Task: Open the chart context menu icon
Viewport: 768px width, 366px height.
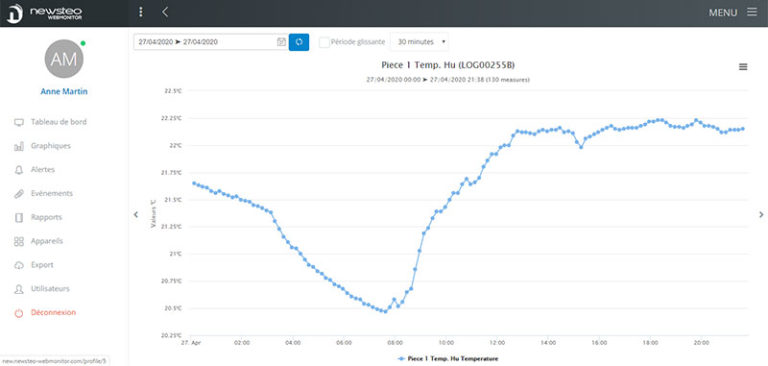Action: 743,67
